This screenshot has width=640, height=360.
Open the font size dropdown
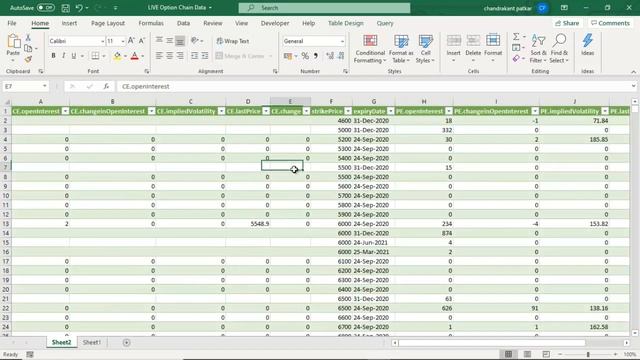pos(122,41)
